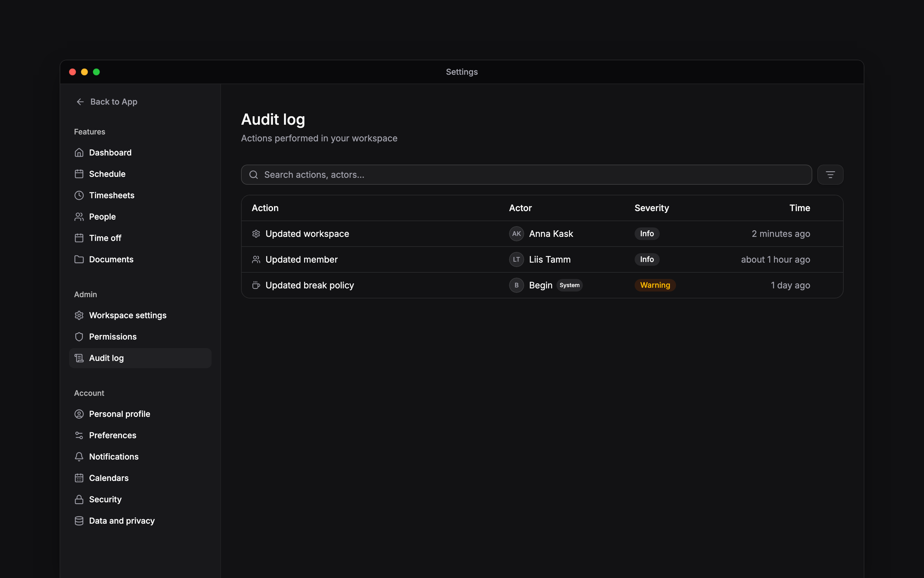This screenshot has height=578, width=924.
Task: Click the Schedule calendar icon
Action: [x=79, y=174]
